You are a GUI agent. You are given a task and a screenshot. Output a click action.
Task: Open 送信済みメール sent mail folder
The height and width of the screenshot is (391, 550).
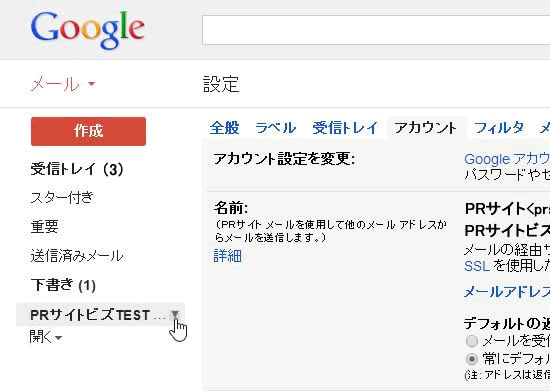(77, 256)
